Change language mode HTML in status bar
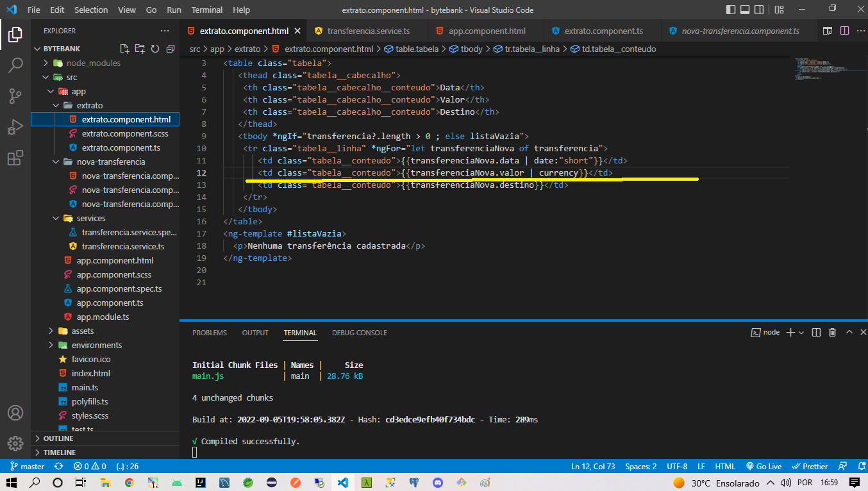The height and width of the screenshot is (491, 868). pyautogui.click(x=725, y=467)
